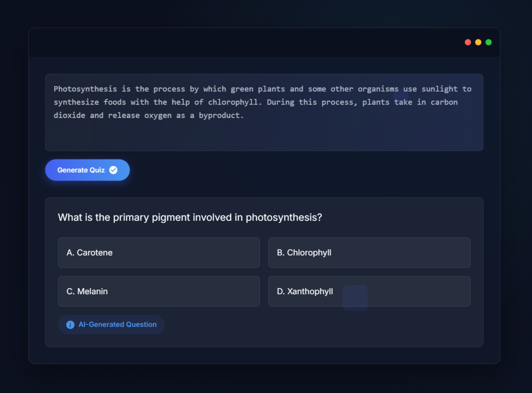This screenshot has height=393, width=532.
Task: Click the info icon beside AI-Generated Question
Action: 71,325
